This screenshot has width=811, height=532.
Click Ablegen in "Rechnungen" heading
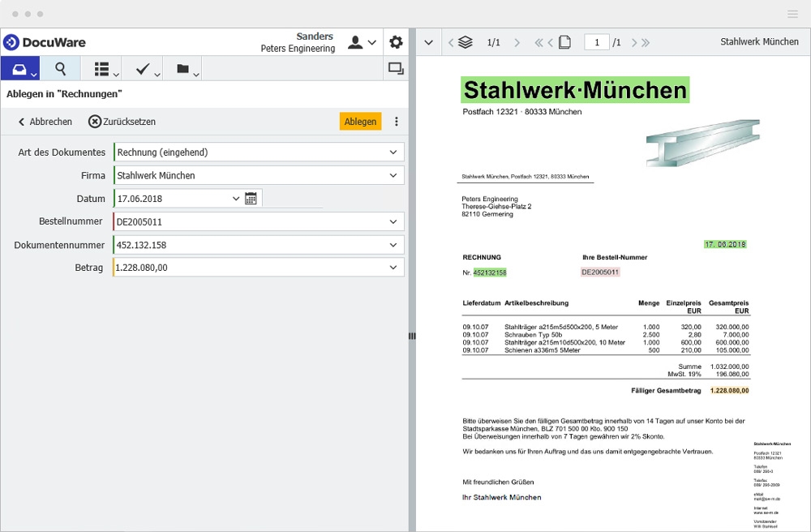click(64, 94)
